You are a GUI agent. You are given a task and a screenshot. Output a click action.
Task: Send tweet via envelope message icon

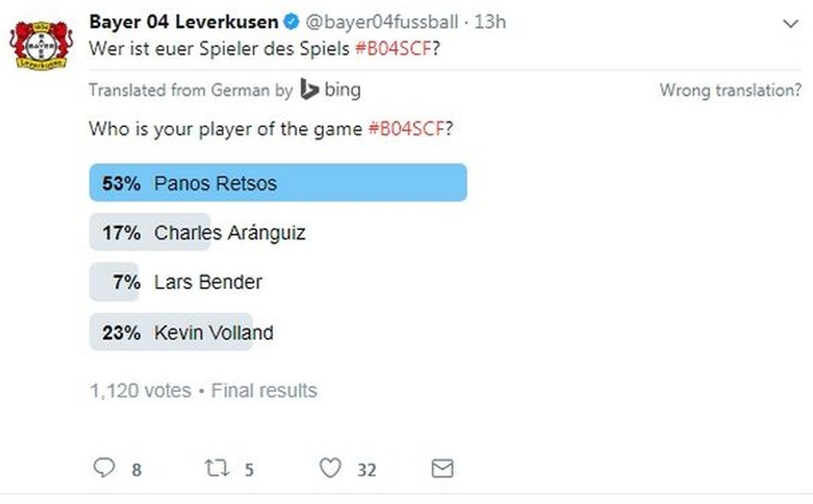[x=442, y=468]
